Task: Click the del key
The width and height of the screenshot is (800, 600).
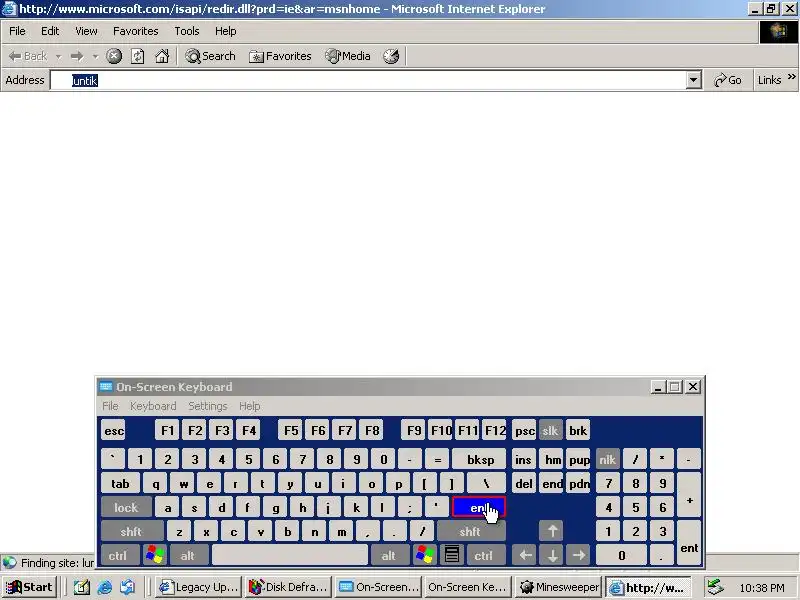Action: pos(524,484)
